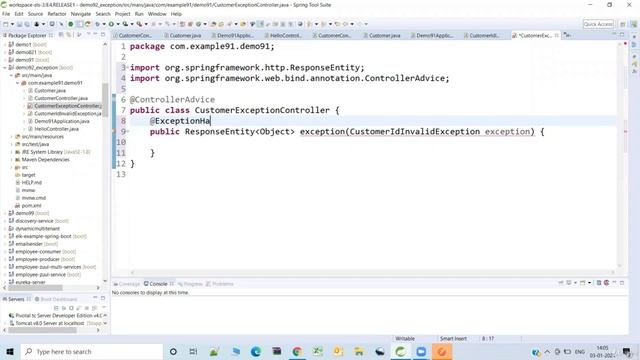Switch to the Coverage tab
640x360 pixels.
(127, 284)
